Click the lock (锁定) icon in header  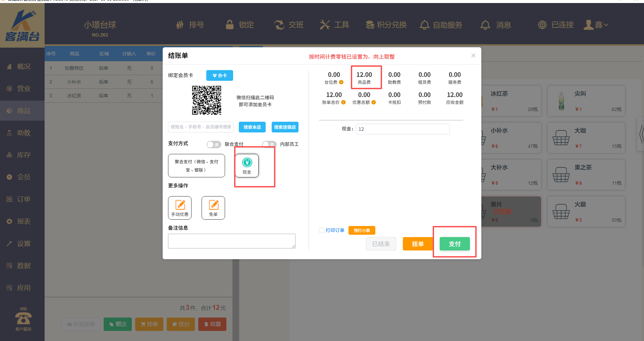230,24
